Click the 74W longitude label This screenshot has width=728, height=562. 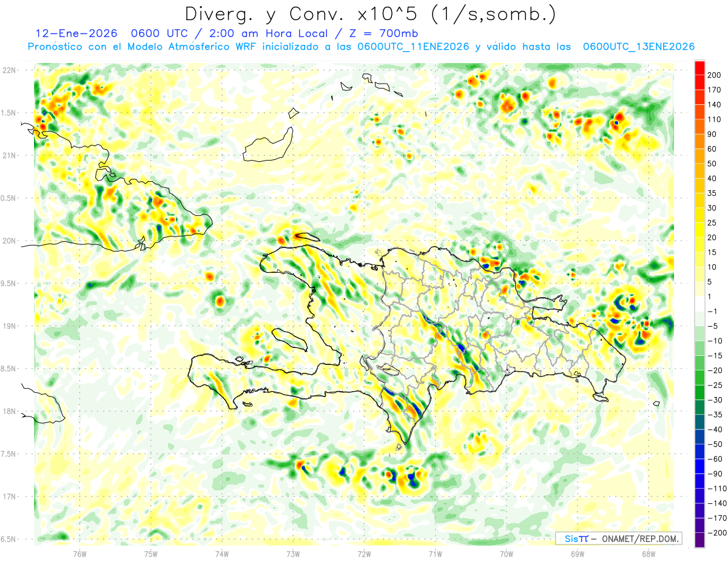222,553
